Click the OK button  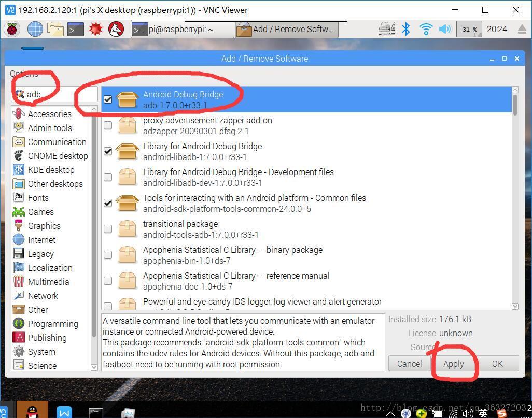click(497, 364)
